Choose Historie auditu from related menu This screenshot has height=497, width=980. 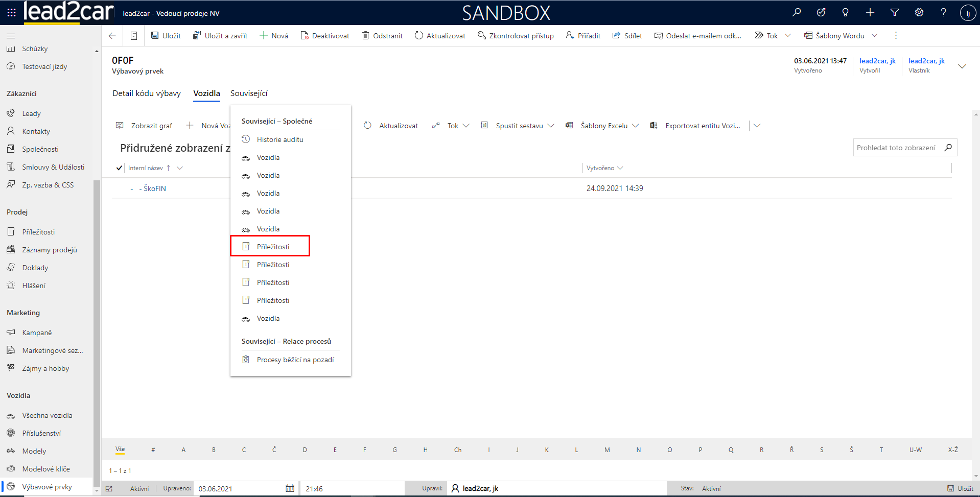tap(280, 139)
